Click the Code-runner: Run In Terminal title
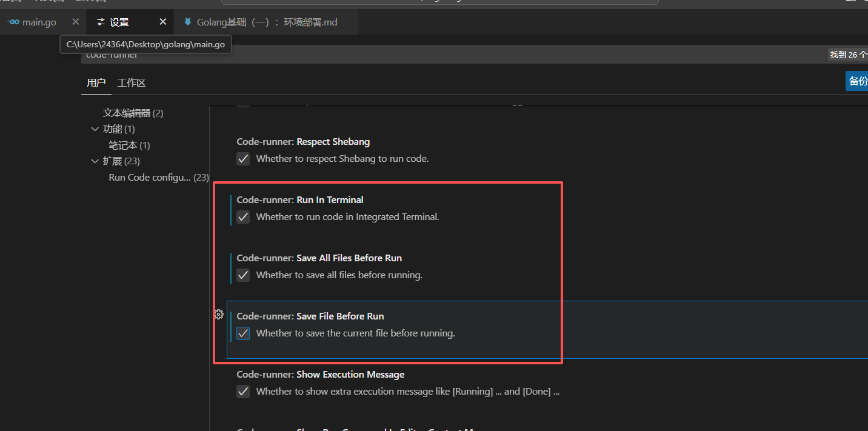This screenshot has height=431, width=868. [x=300, y=200]
